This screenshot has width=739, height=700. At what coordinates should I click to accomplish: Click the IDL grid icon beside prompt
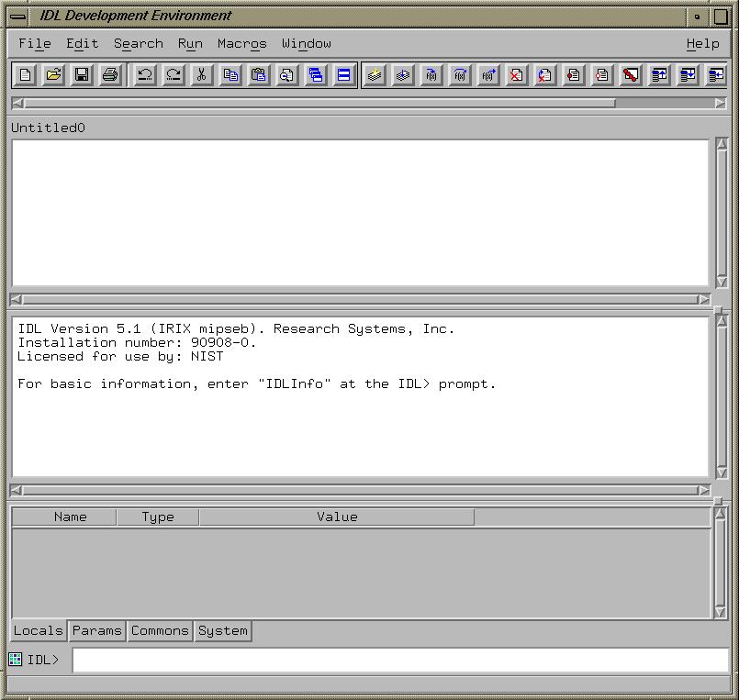pyautogui.click(x=15, y=660)
